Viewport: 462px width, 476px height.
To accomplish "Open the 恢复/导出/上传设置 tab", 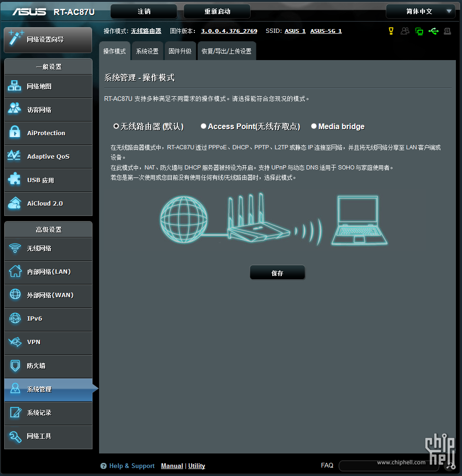I will tap(226, 51).
